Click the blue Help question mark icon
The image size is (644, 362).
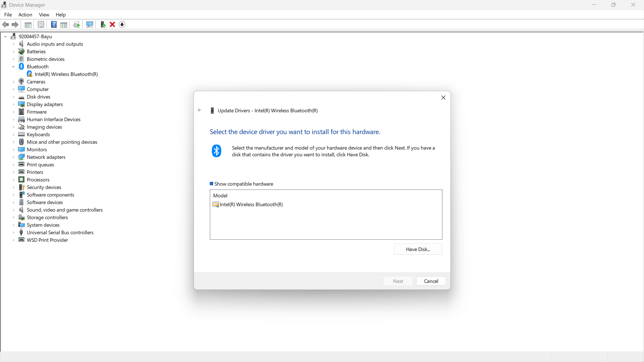point(54,24)
